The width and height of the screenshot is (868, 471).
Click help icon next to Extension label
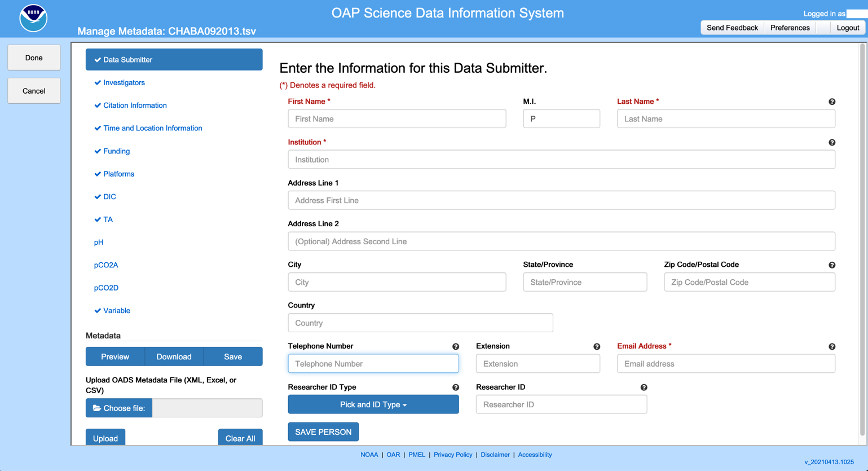tap(596, 347)
